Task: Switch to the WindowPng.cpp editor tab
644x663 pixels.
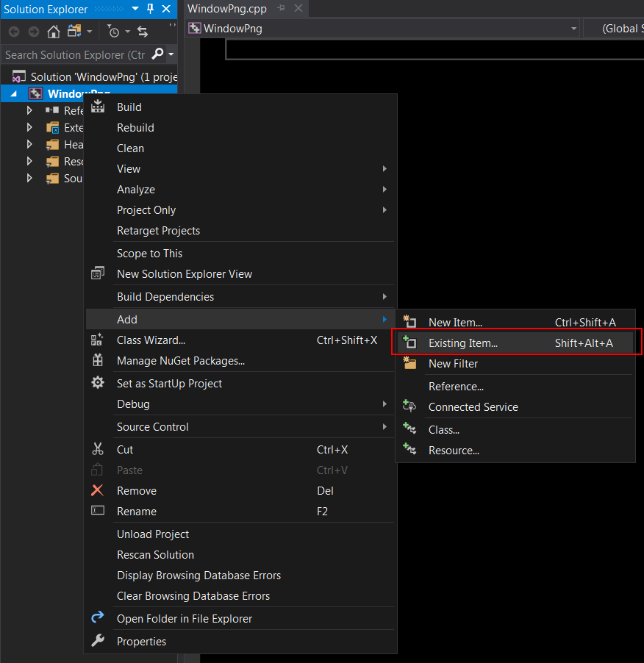Action: [227, 9]
